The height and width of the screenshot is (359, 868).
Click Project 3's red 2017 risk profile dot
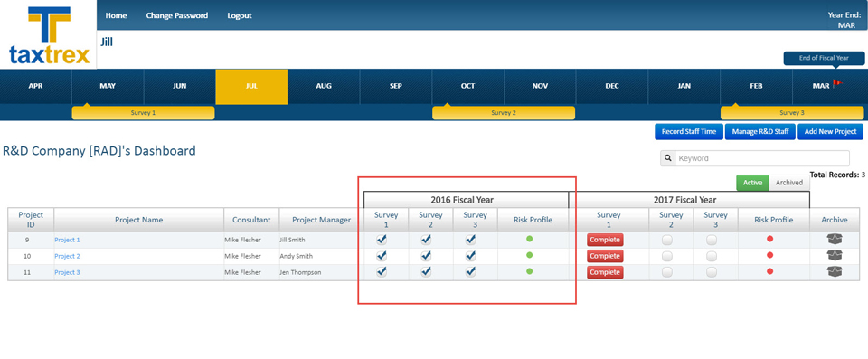pos(769,271)
